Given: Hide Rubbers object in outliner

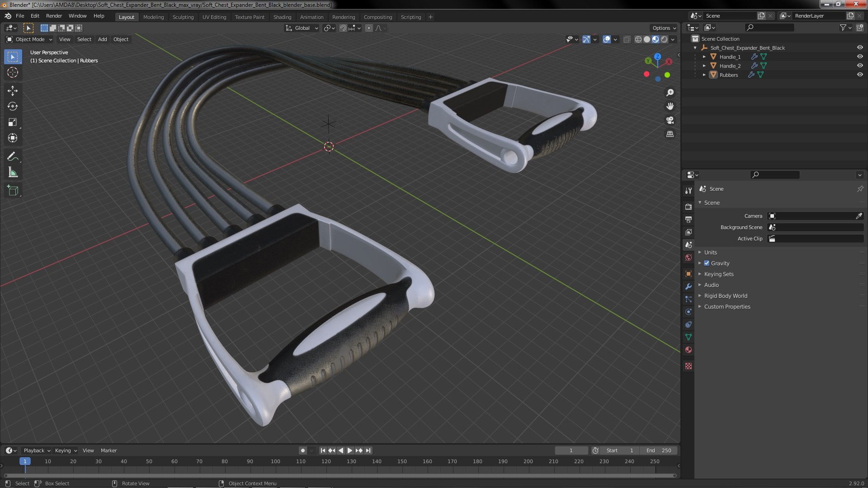Looking at the screenshot, I should 860,75.
